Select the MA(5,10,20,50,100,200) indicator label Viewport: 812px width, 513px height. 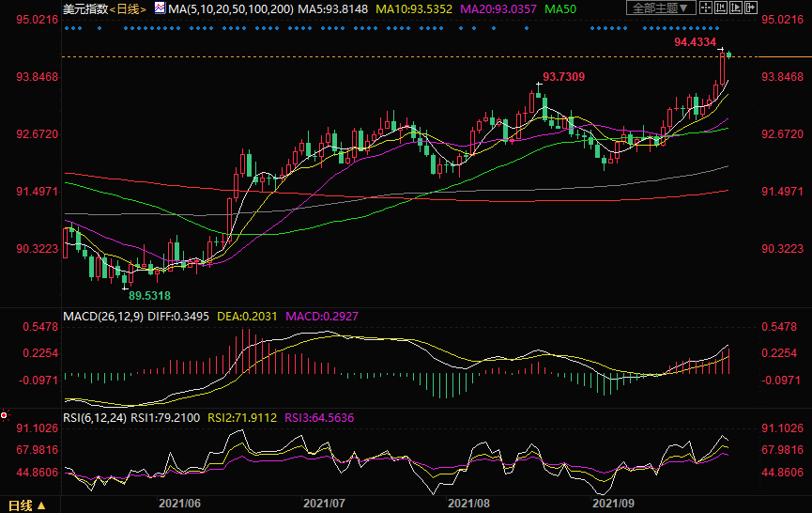(223, 8)
